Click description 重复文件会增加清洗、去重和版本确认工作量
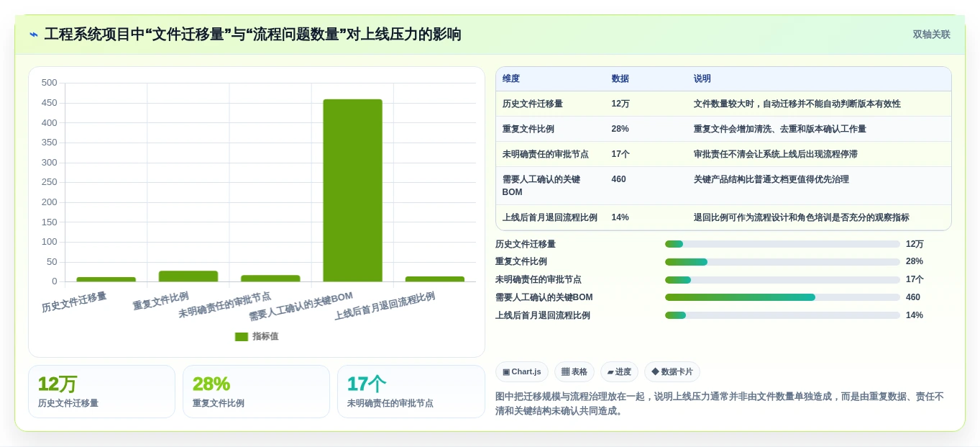Image resolution: width=980 pixels, height=447 pixels. [779, 129]
